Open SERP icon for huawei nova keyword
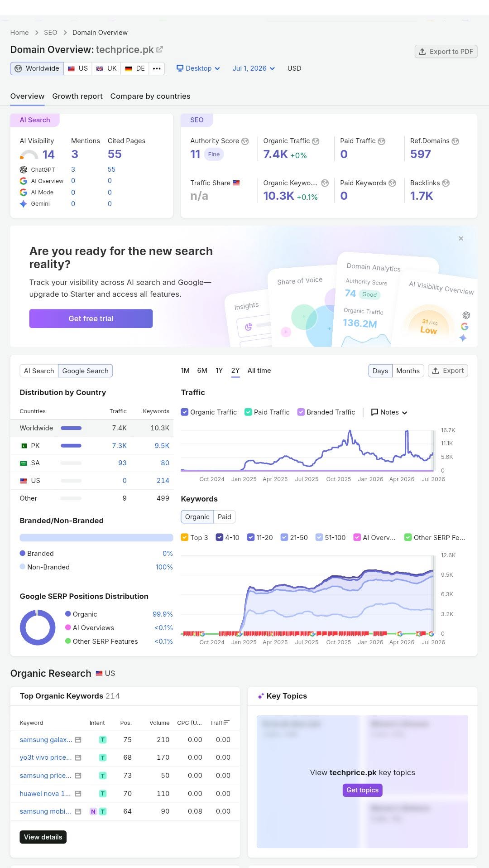 pyautogui.click(x=78, y=794)
